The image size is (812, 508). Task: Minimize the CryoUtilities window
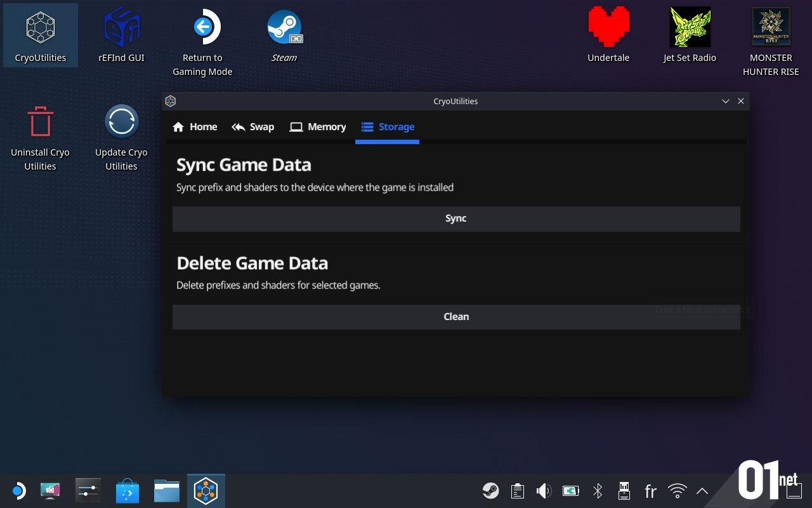(x=726, y=101)
